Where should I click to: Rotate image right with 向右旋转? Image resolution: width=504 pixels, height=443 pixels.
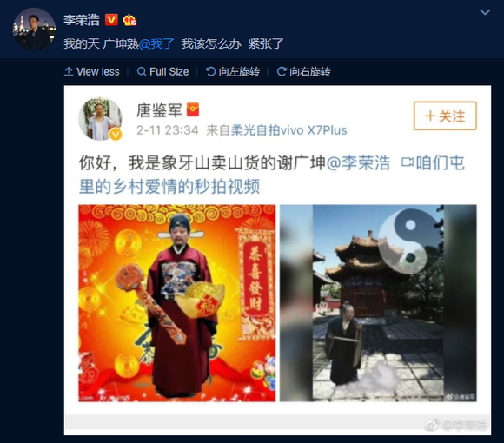point(304,71)
